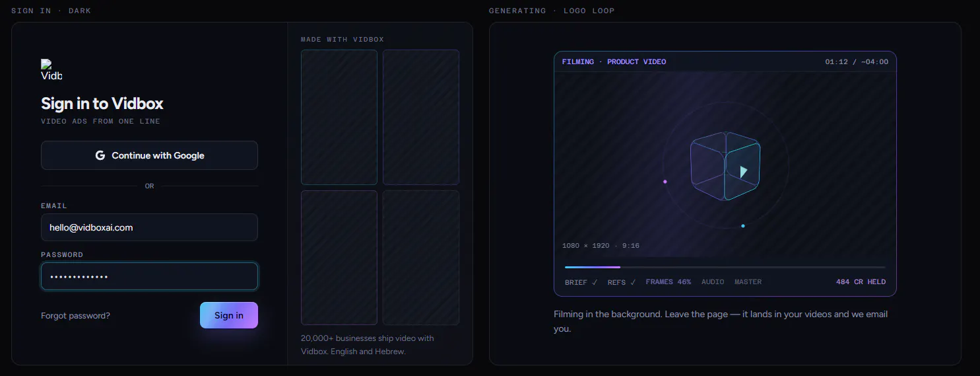Click the Filming in the background message

point(721,321)
